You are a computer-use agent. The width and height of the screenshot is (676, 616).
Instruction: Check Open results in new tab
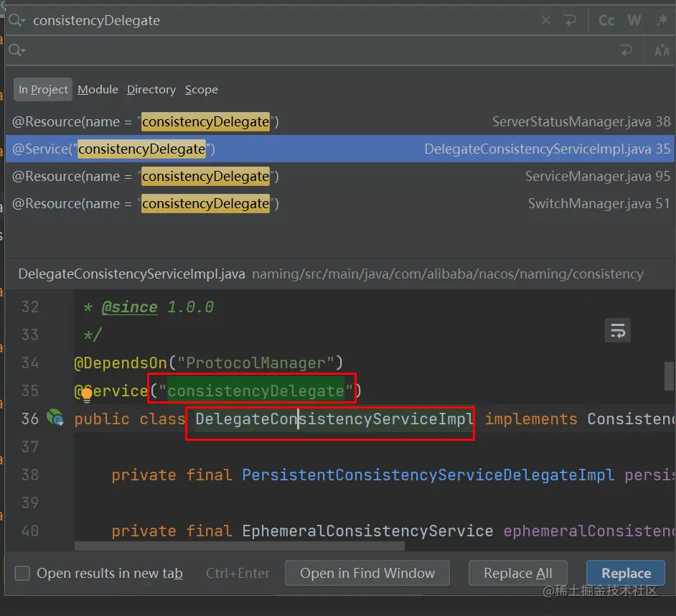click(22, 574)
